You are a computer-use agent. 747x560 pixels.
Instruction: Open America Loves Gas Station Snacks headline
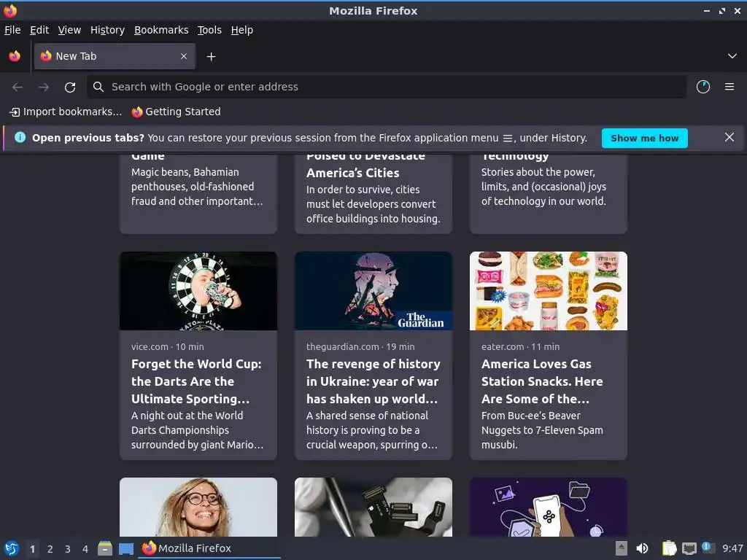[542, 381]
